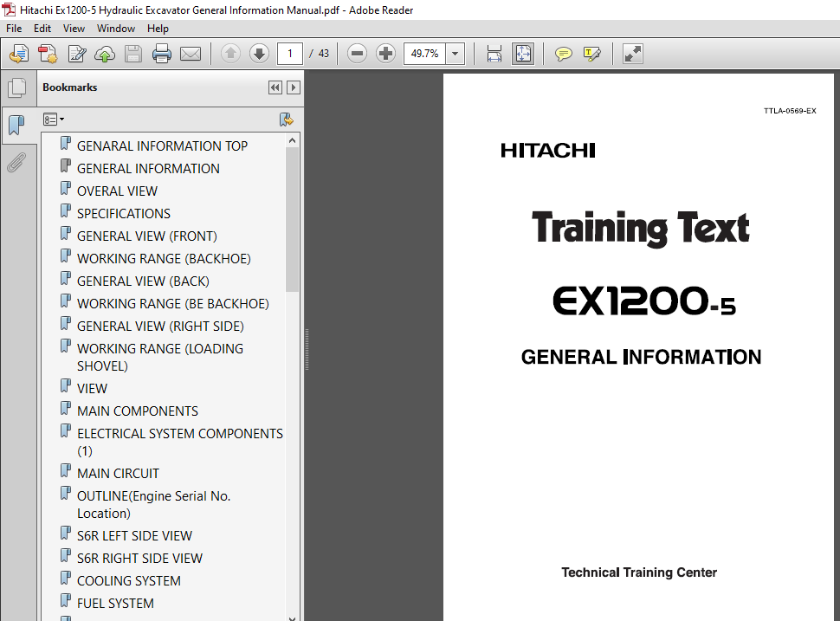Select WORKING RANGE (LOADING SHOVEL) bookmark
The height and width of the screenshot is (621, 840).
tap(160, 357)
